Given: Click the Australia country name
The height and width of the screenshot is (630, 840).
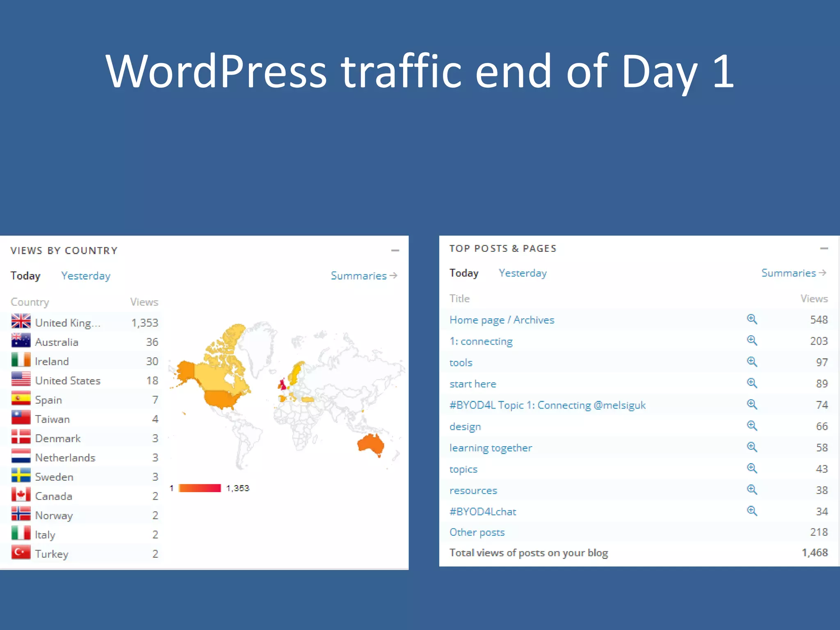Looking at the screenshot, I should point(57,342).
